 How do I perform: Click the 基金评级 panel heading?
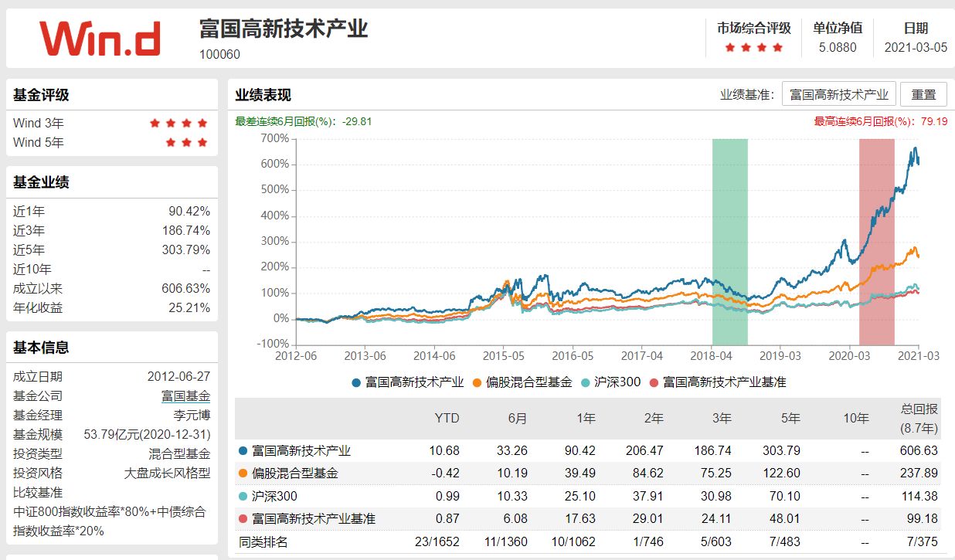click(x=41, y=95)
